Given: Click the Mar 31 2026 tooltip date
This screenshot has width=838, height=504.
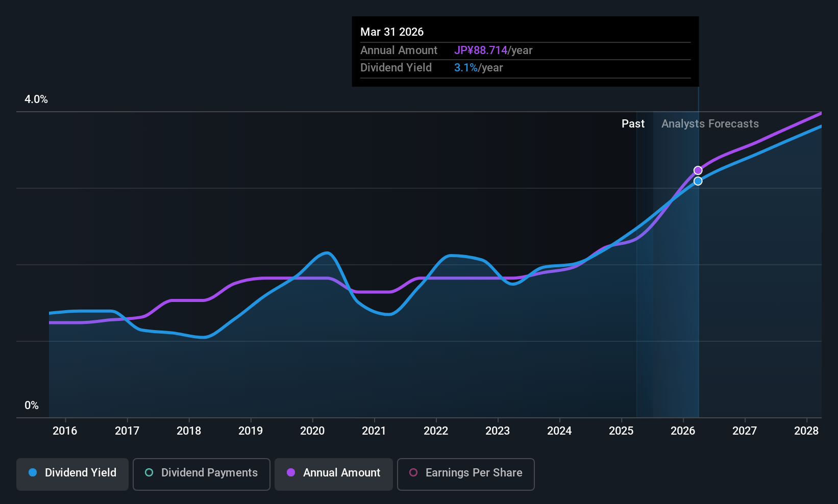Looking at the screenshot, I should pos(392,32).
